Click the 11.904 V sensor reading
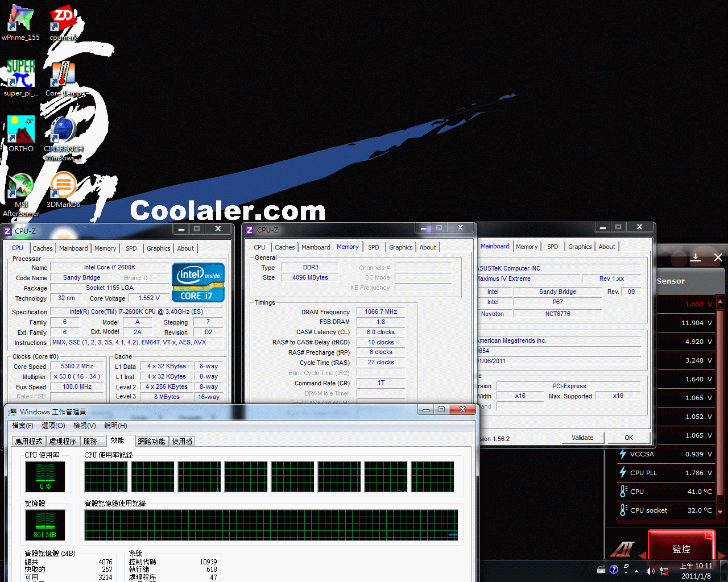This screenshot has height=582, width=728. pyautogui.click(x=697, y=323)
